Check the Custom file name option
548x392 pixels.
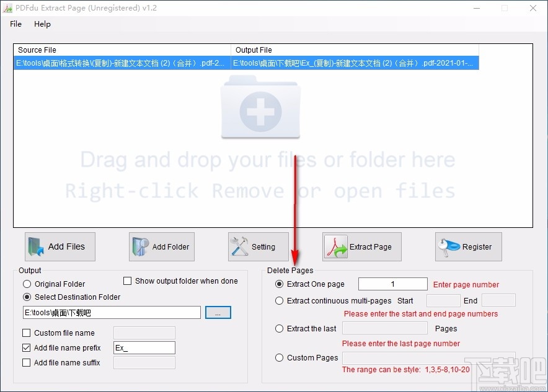point(26,333)
